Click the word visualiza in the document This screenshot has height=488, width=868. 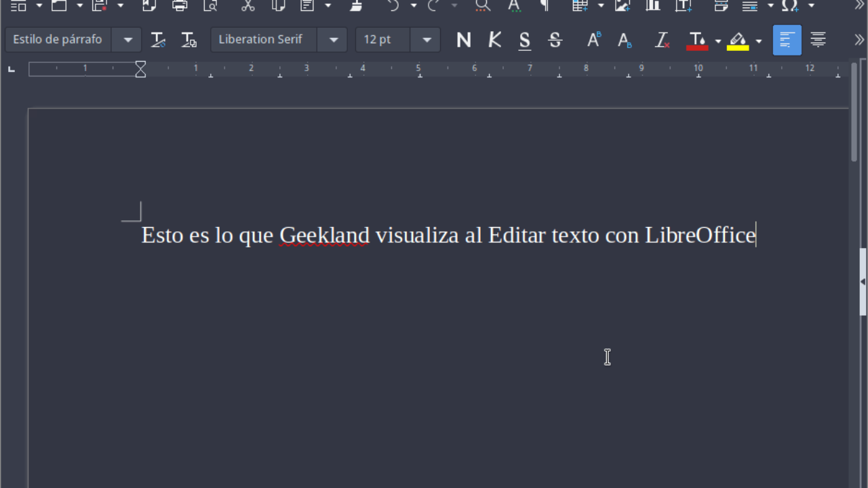417,235
